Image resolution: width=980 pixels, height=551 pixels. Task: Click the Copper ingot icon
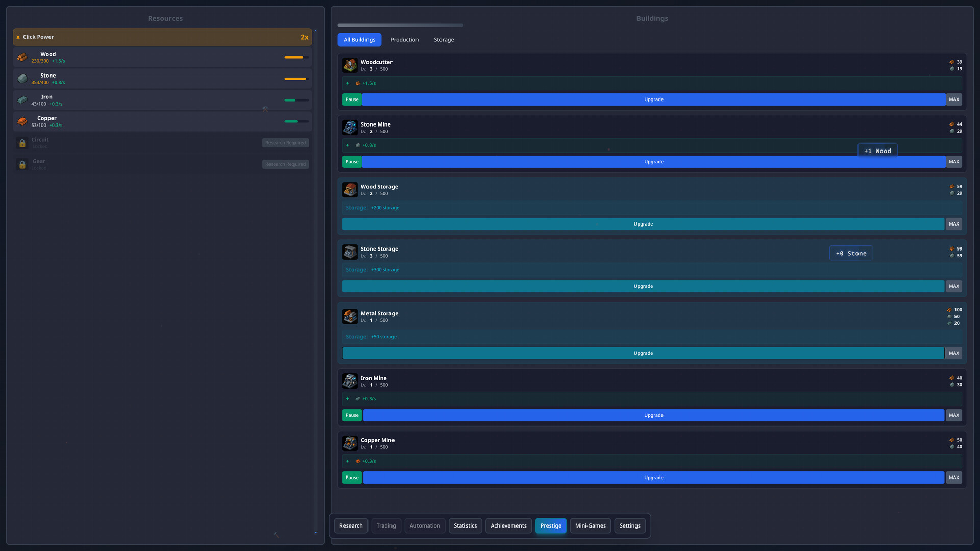point(22,121)
